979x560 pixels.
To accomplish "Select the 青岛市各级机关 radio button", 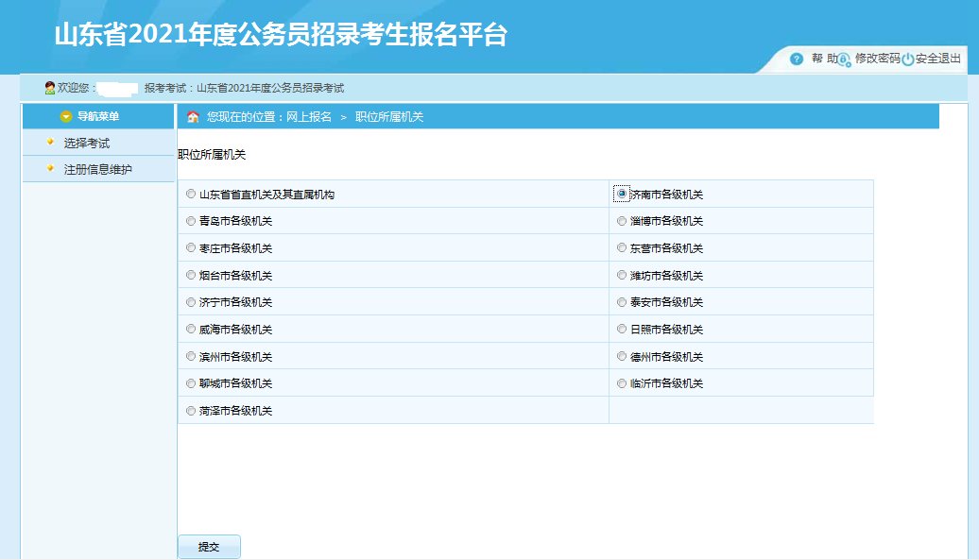I will [x=190, y=220].
